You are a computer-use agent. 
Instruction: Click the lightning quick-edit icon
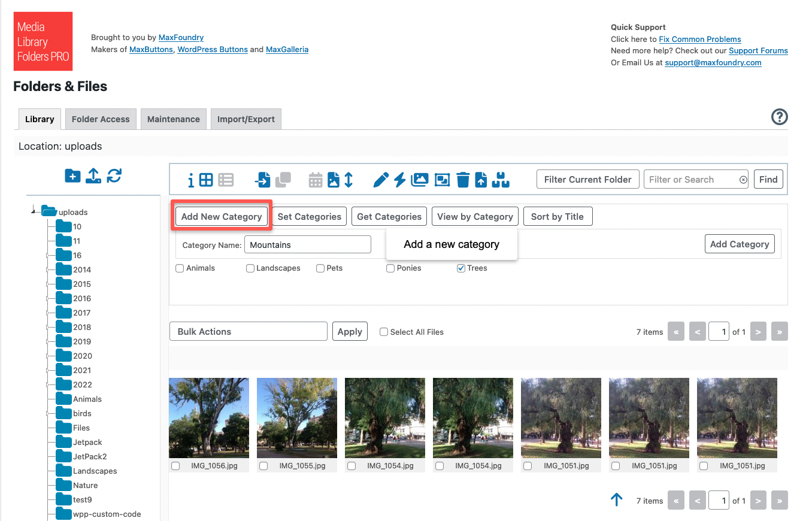pyautogui.click(x=399, y=179)
